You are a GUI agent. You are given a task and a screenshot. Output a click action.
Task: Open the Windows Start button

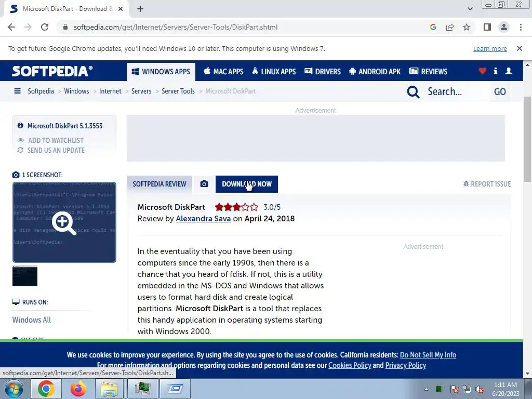(x=14, y=389)
